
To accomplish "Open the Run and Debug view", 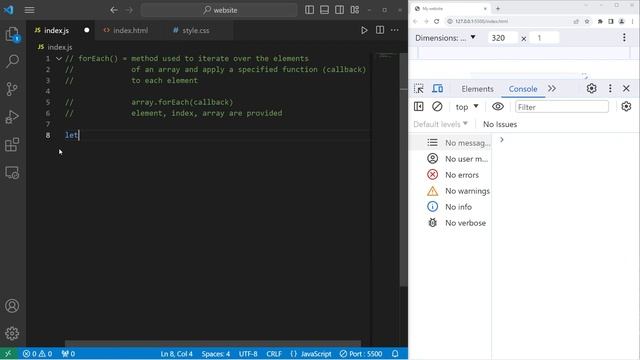I will point(12,117).
